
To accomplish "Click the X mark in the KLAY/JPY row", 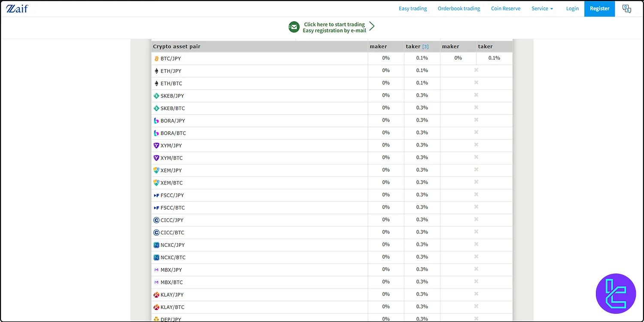I will pyautogui.click(x=476, y=294).
